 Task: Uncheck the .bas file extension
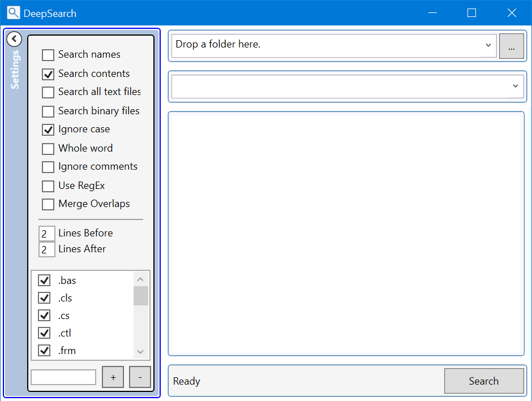pyautogui.click(x=44, y=281)
